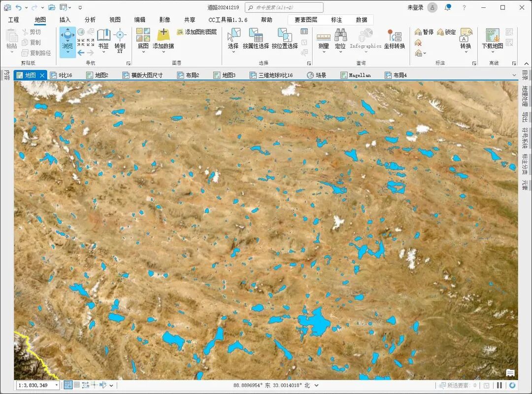Viewport: 532px width, 394px height.
Task: Refresh the map with the status bar icon
Action: point(512,385)
